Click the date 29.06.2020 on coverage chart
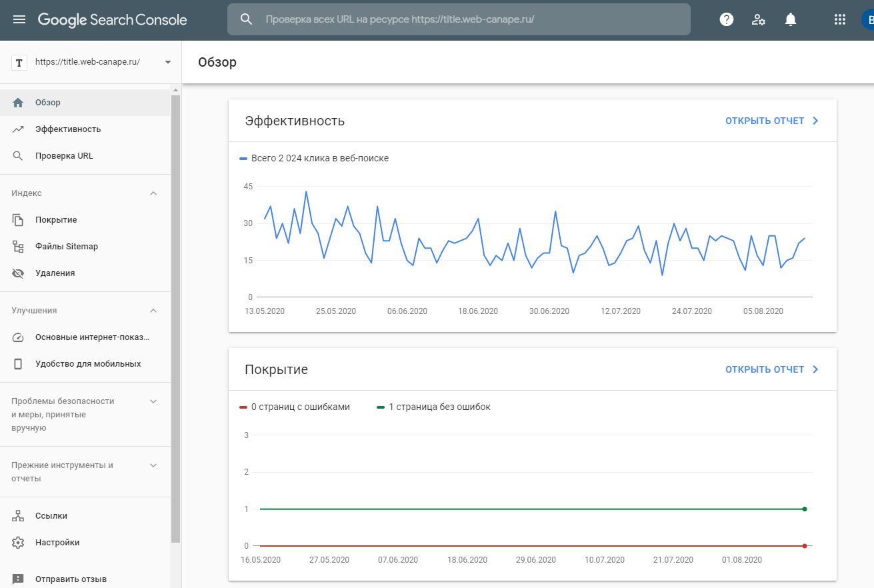Screen dimensions: 874x588 [536, 560]
